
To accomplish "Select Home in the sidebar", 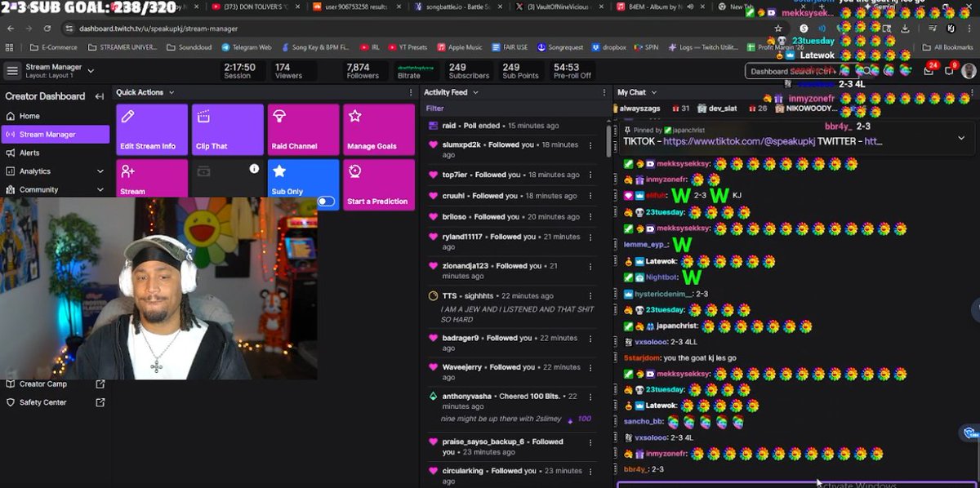I will pos(55,116).
